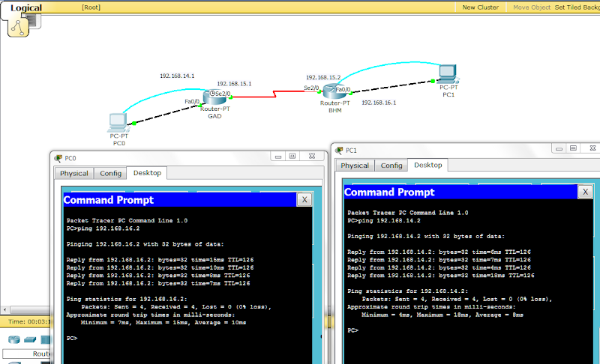Choose the Switches device category icon

[30, 339]
